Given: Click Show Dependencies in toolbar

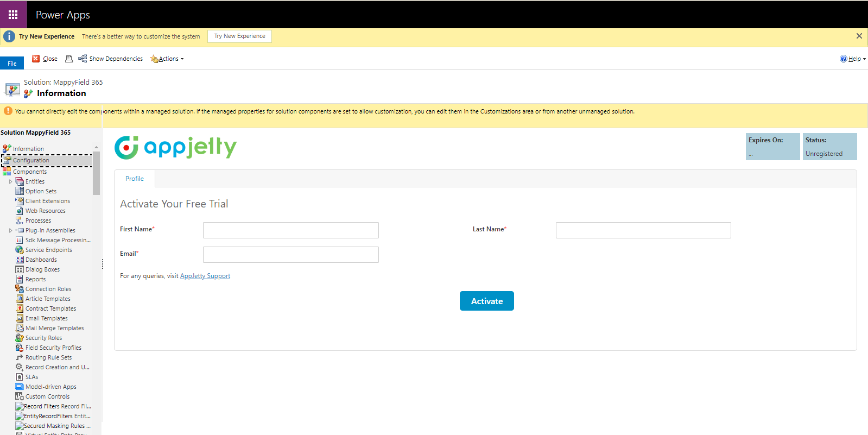Looking at the screenshot, I should click(111, 59).
